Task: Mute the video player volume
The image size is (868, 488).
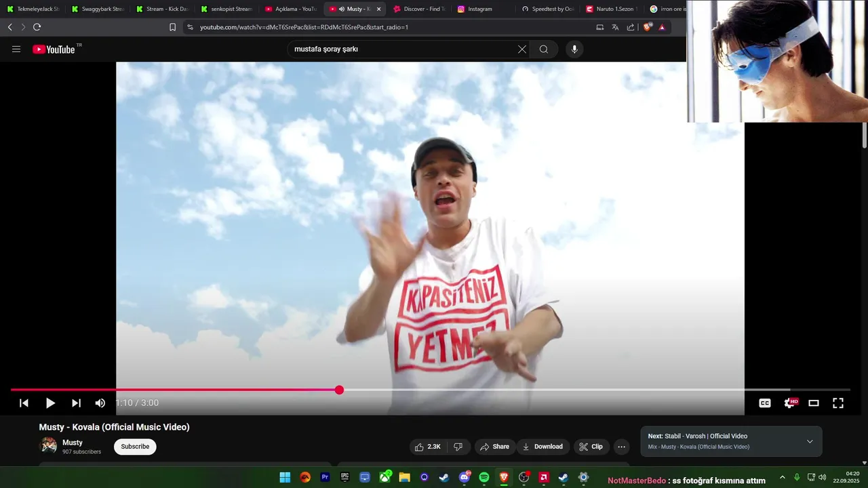Action: pyautogui.click(x=100, y=403)
